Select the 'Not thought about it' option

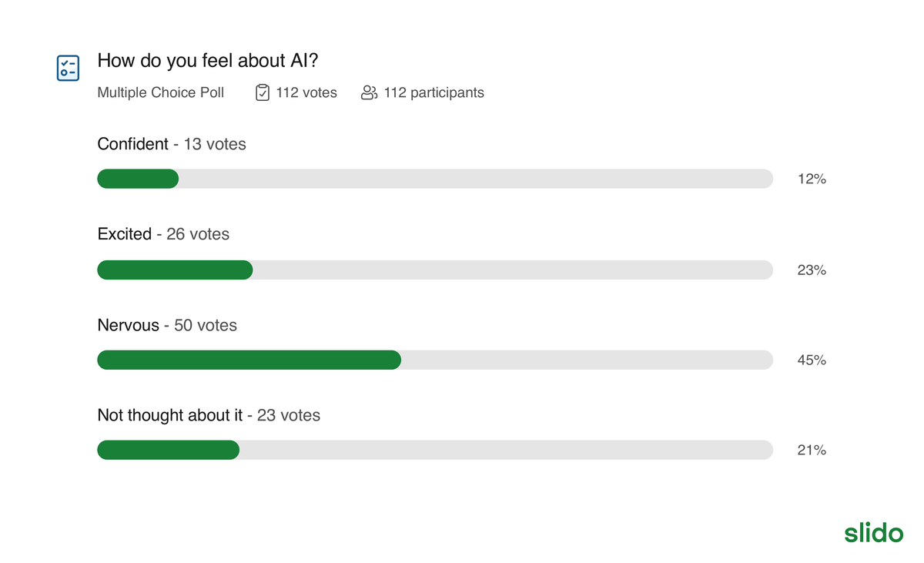pyautogui.click(x=170, y=415)
